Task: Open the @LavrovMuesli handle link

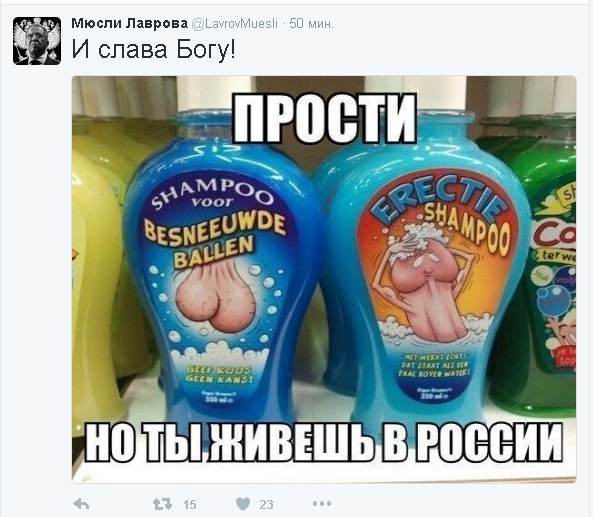Action: click(x=234, y=24)
